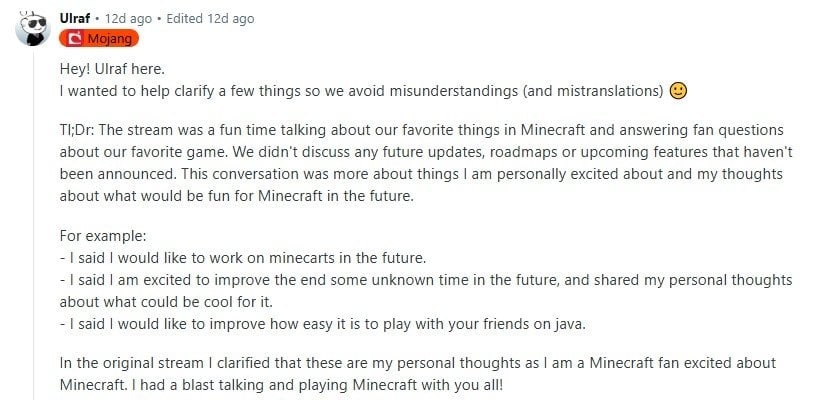This screenshot has height=400, width=827.
Task: Click the Mojang logo icon in flair
Action: [75, 39]
